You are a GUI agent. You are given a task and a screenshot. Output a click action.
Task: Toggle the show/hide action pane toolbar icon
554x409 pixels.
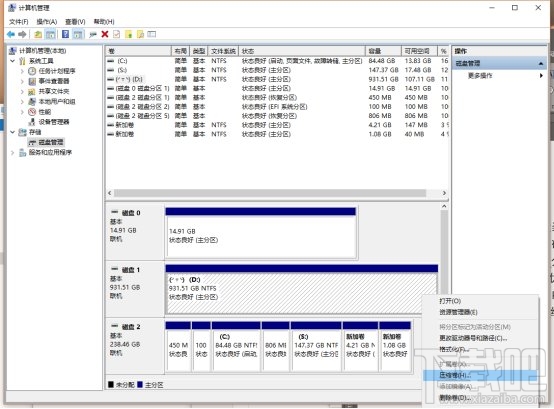tap(78, 34)
